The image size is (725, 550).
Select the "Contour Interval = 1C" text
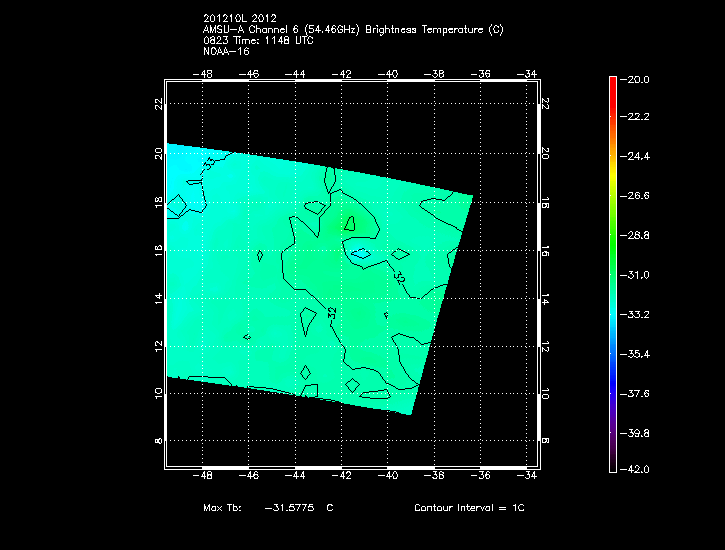(469, 508)
